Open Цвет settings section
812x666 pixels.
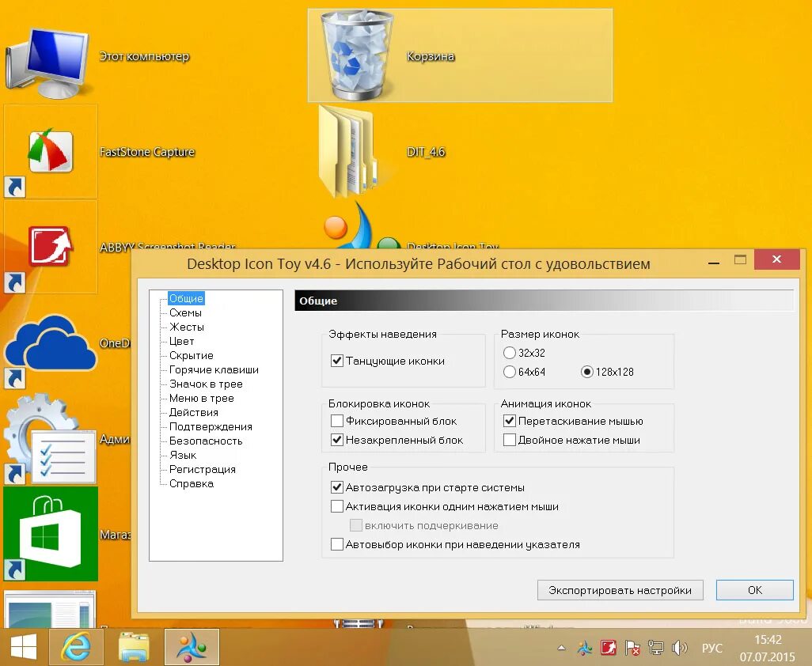[x=181, y=341]
